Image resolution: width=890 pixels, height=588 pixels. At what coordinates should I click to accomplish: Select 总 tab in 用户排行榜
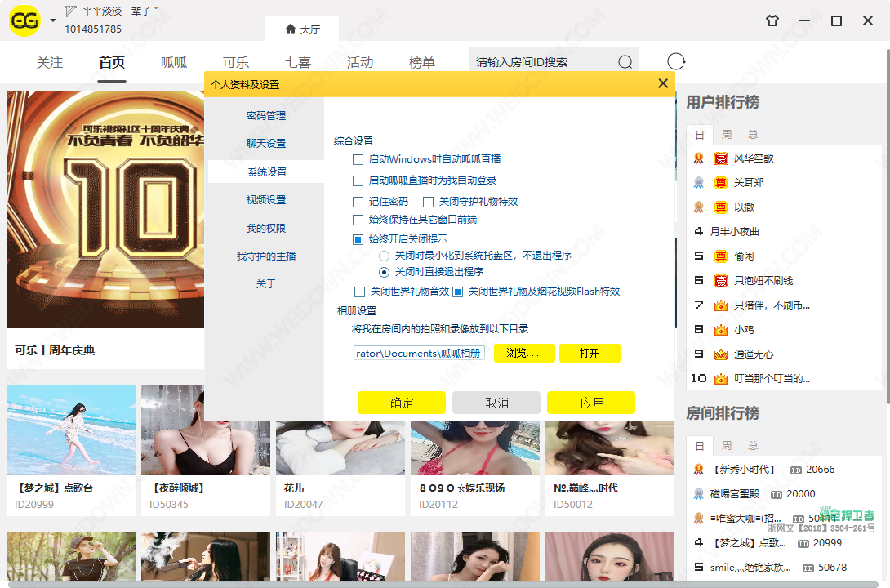click(753, 135)
